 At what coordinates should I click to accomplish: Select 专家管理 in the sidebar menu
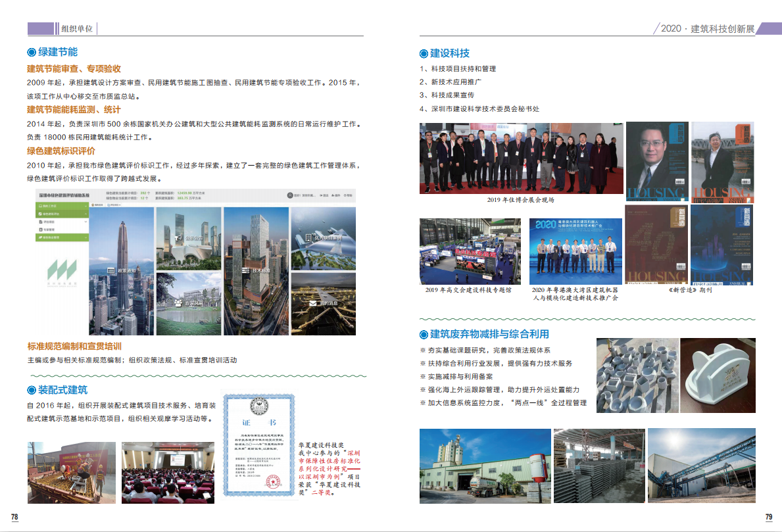[x=51, y=230]
